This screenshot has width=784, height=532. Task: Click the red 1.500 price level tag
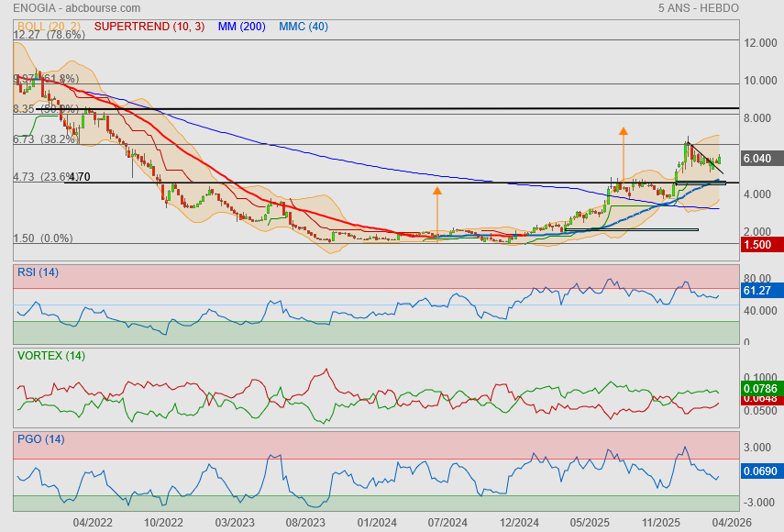click(760, 245)
